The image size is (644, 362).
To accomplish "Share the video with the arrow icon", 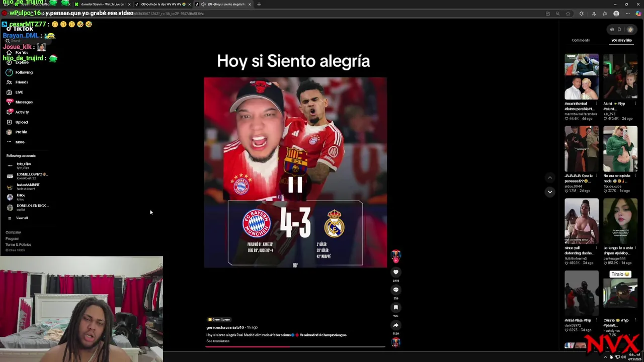I will coord(396,325).
